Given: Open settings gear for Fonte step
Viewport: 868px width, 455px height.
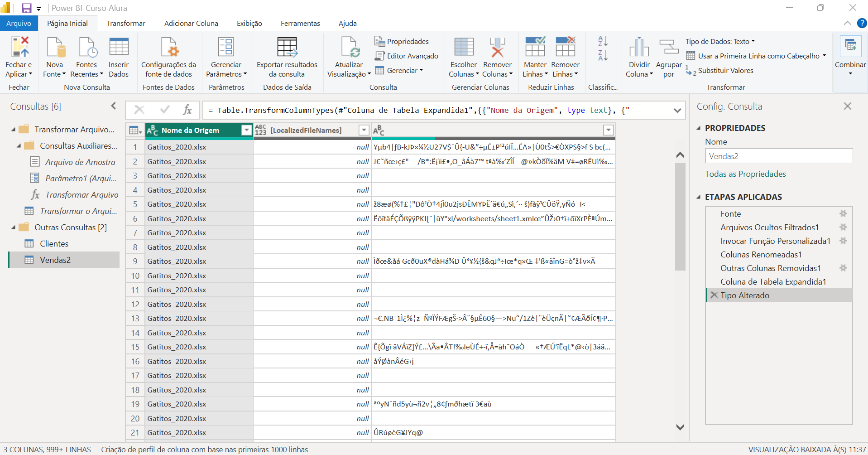Looking at the screenshot, I should (843, 213).
